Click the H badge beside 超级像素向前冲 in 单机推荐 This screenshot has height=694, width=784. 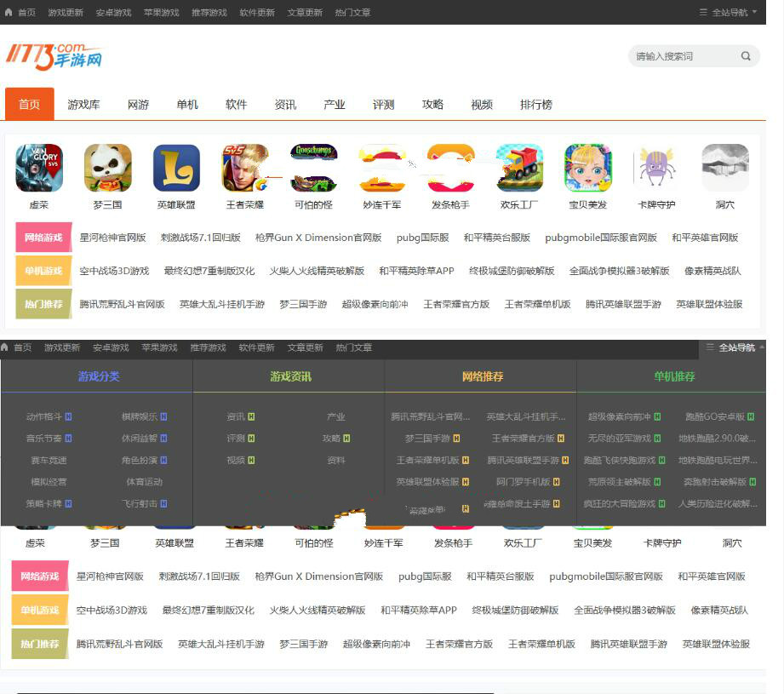pos(657,416)
